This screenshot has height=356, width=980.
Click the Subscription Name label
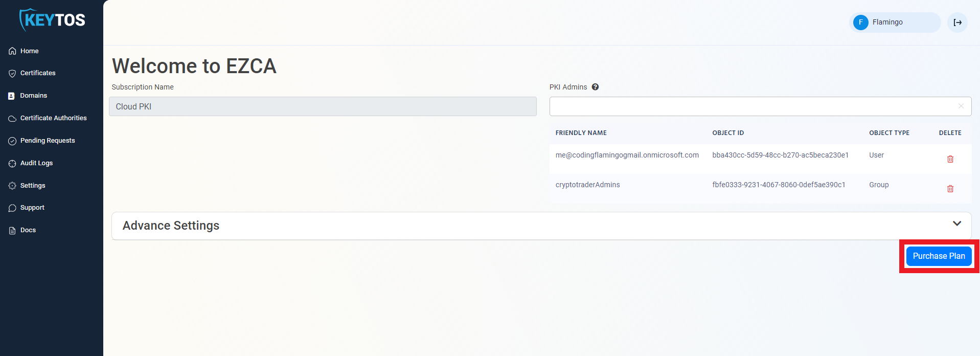click(143, 87)
